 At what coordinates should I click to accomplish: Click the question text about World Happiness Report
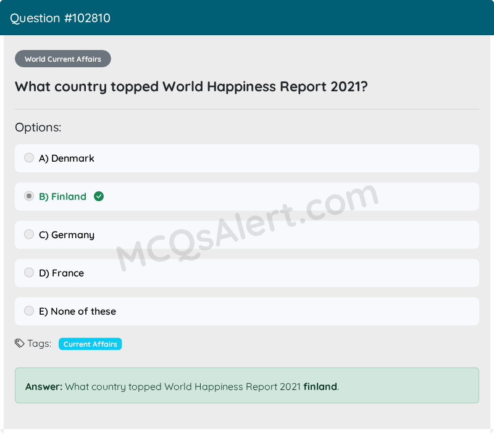point(191,87)
